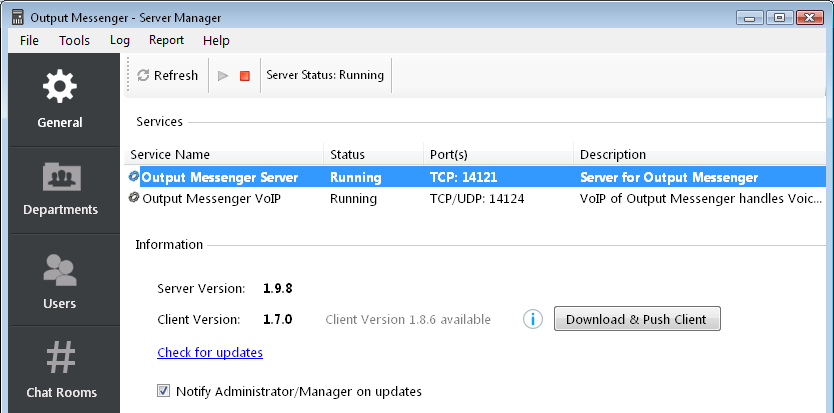
Task: Open the Departments folder icon
Action: [61, 177]
